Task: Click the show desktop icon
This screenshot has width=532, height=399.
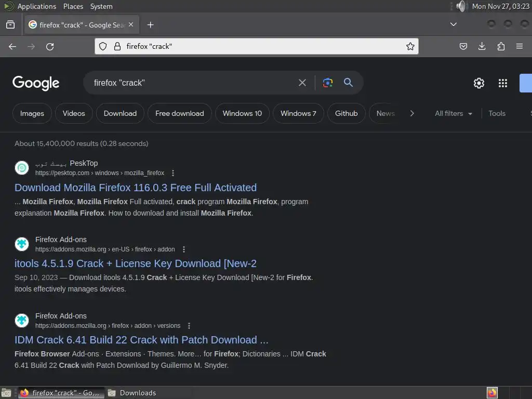Action: pyautogui.click(x=6, y=393)
